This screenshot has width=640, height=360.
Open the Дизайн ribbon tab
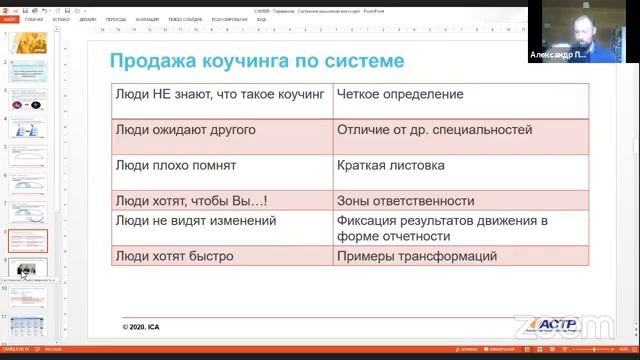point(87,19)
